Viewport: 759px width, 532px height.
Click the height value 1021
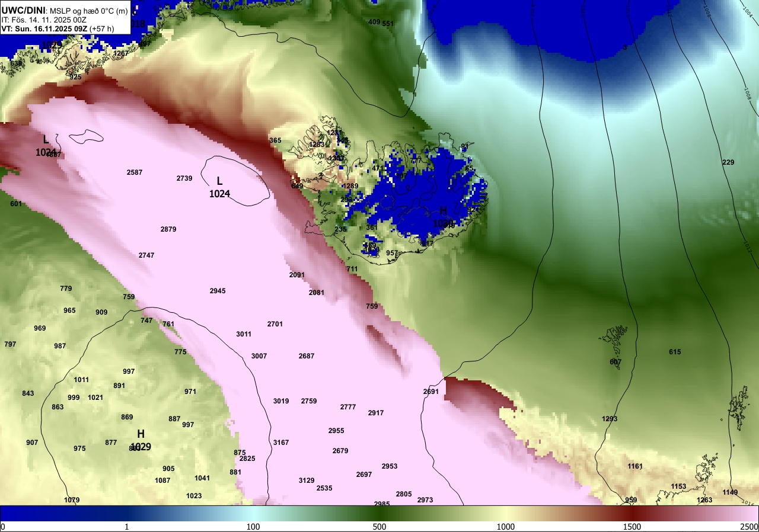click(95, 398)
